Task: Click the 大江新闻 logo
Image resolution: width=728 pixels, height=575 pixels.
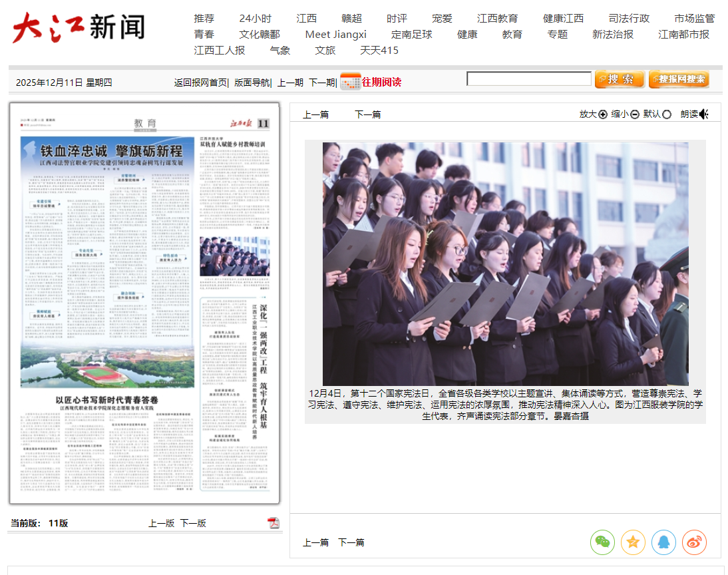Action: (79, 27)
